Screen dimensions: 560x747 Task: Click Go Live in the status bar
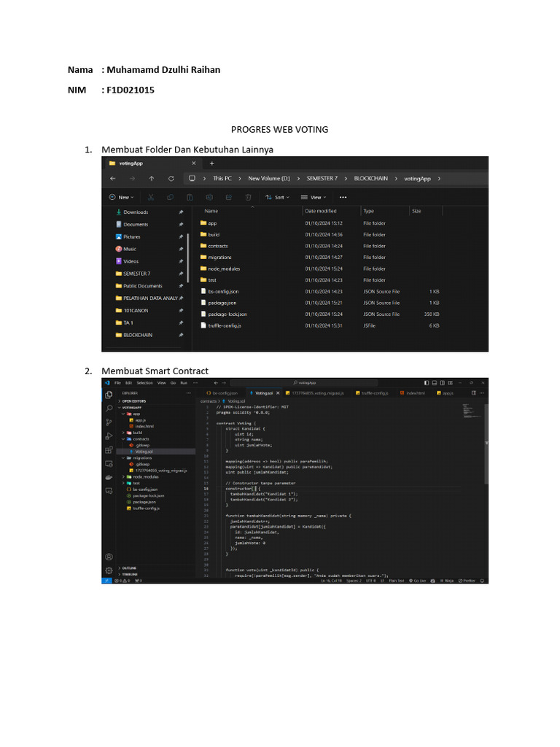(420, 581)
